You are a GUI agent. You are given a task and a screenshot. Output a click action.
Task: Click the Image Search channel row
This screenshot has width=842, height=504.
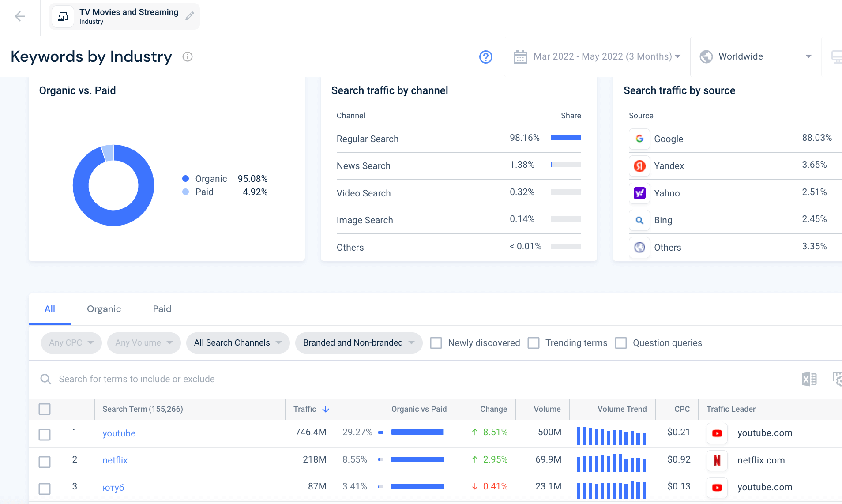pos(459,220)
